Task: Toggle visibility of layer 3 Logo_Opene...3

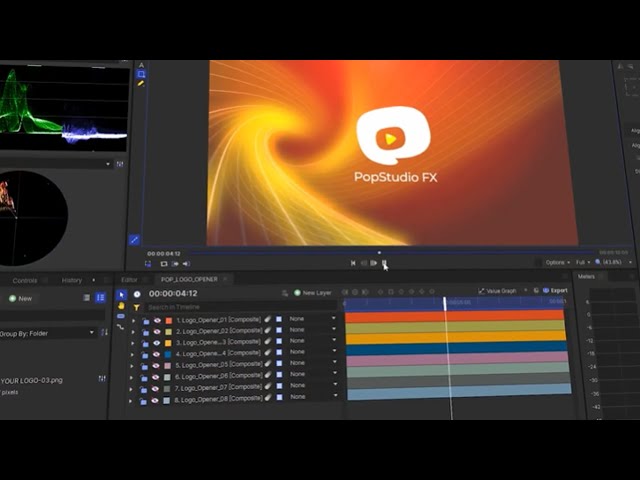Action: click(x=156, y=343)
